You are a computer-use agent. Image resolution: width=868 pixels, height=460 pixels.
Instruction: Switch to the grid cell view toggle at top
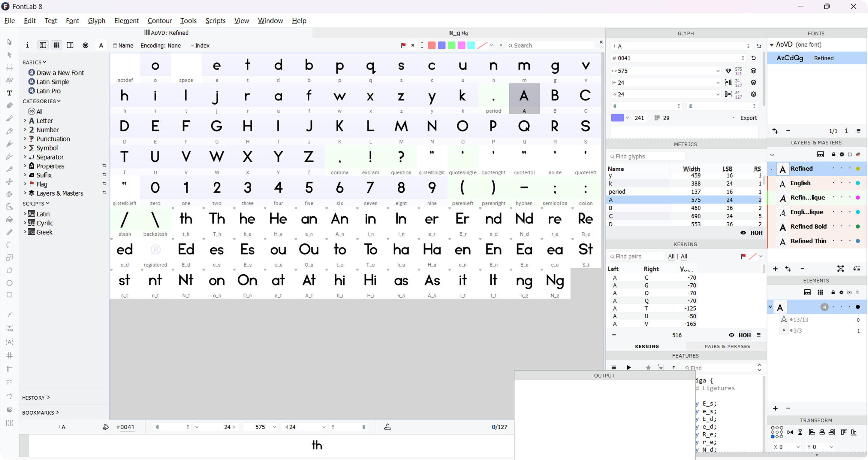[x=57, y=45]
